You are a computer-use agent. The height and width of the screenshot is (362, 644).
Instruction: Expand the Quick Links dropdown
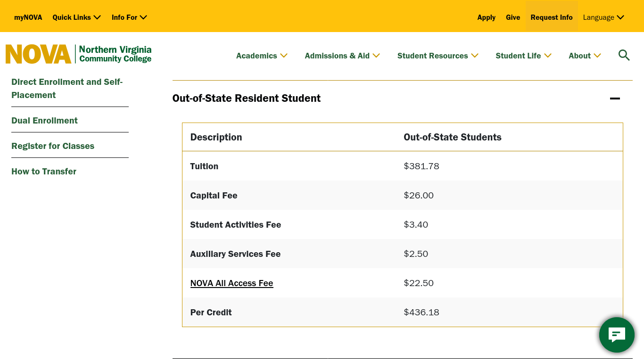coord(77,17)
